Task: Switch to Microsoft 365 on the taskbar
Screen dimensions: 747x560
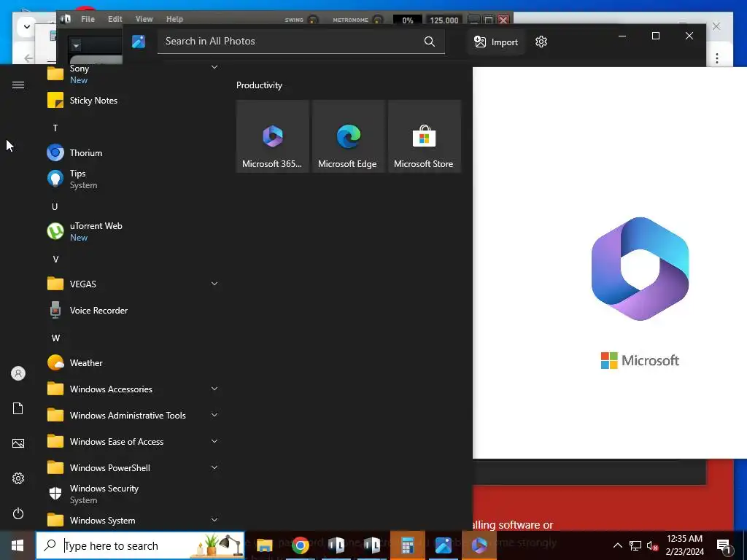Action: [x=479, y=545]
